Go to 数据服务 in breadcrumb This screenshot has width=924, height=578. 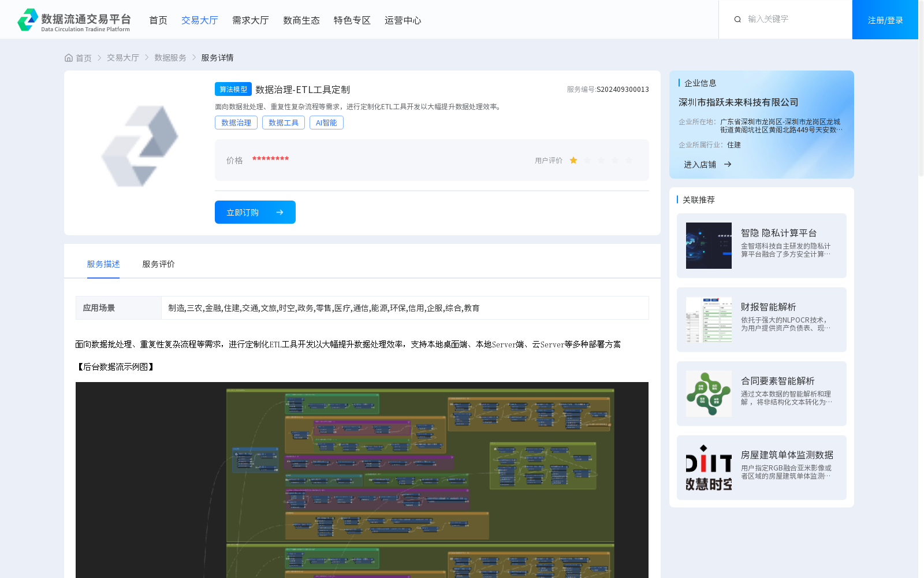click(x=170, y=58)
